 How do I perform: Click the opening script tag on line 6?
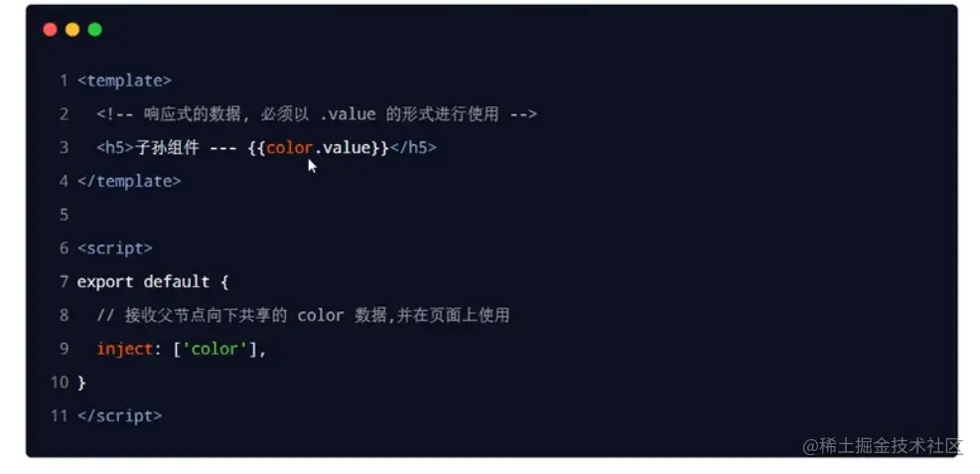click(115, 248)
